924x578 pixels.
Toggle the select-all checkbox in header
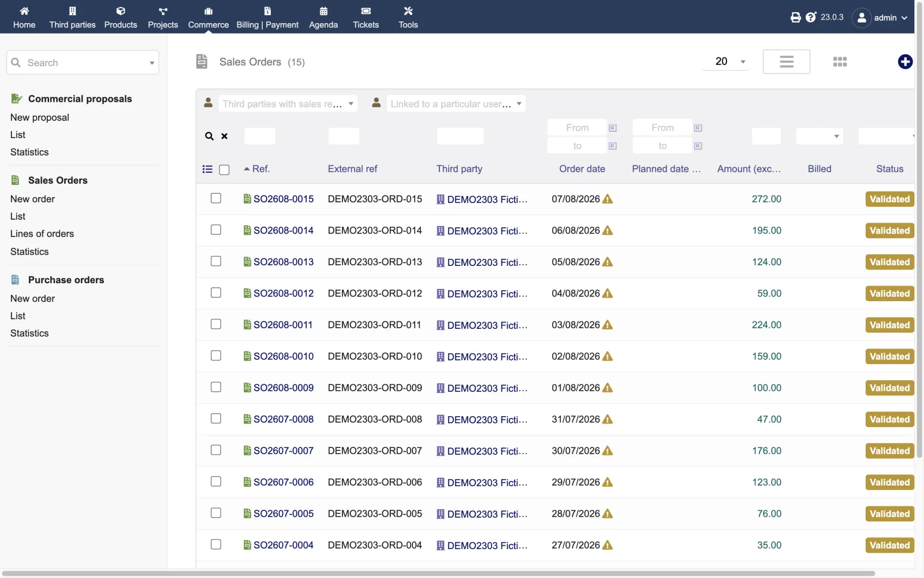(x=225, y=169)
